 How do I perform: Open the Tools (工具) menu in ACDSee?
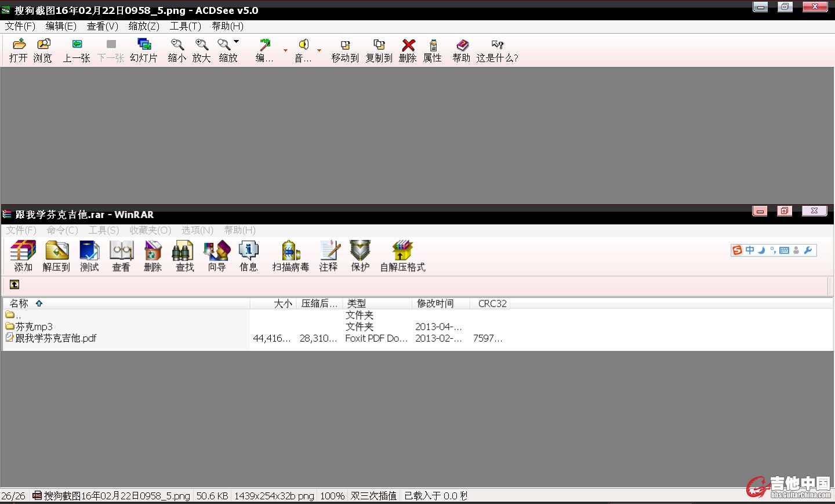point(186,26)
